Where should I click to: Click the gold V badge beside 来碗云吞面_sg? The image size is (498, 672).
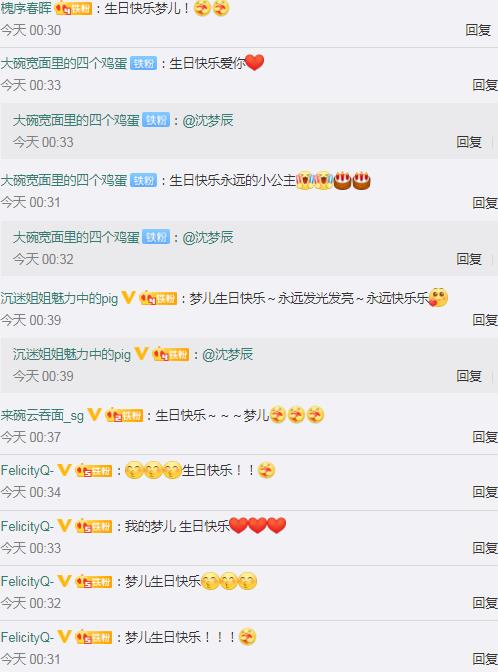coord(94,414)
